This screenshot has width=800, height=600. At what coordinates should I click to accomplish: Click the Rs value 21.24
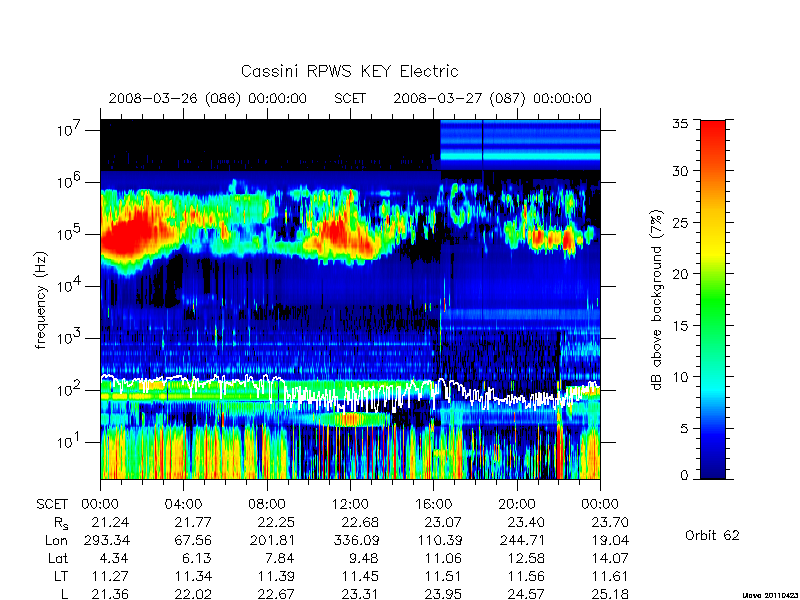pos(110,522)
